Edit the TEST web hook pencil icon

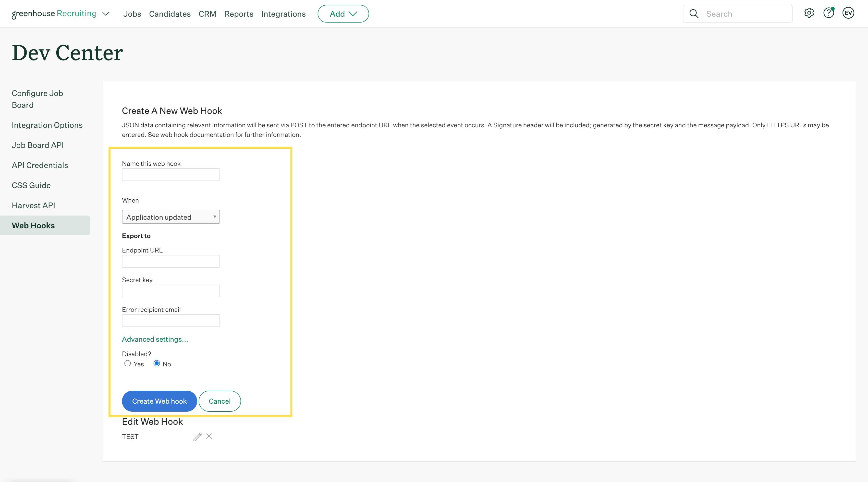[x=197, y=436]
